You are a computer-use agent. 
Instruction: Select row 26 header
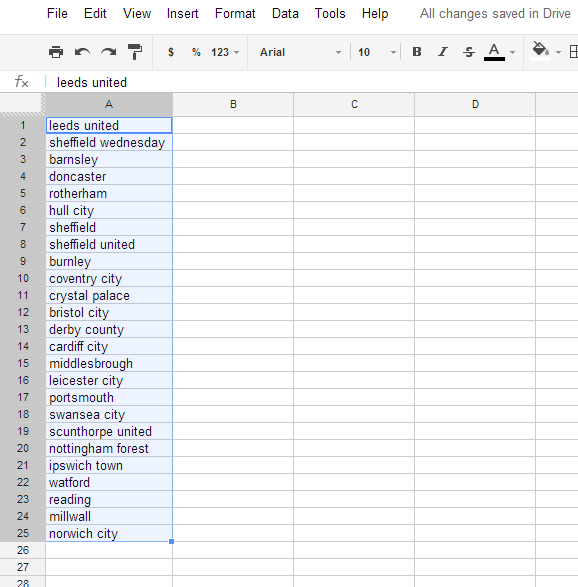pos(22,550)
